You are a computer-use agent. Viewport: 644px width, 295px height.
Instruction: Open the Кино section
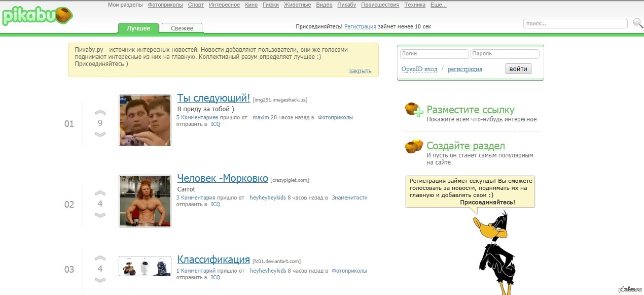tap(251, 5)
